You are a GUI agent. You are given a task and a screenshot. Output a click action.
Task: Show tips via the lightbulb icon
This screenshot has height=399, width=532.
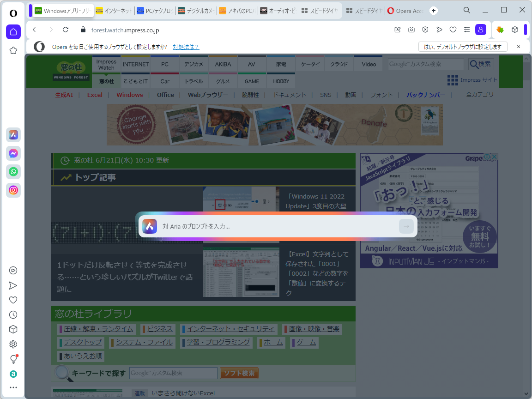[x=13, y=359]
